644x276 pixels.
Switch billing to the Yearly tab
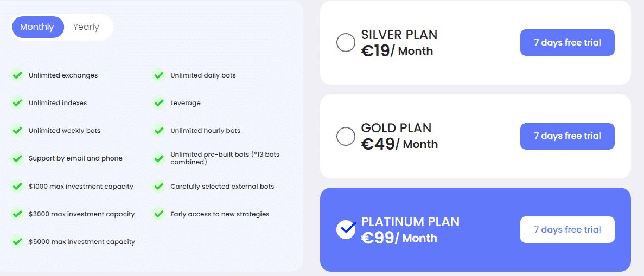click(86, 27)
